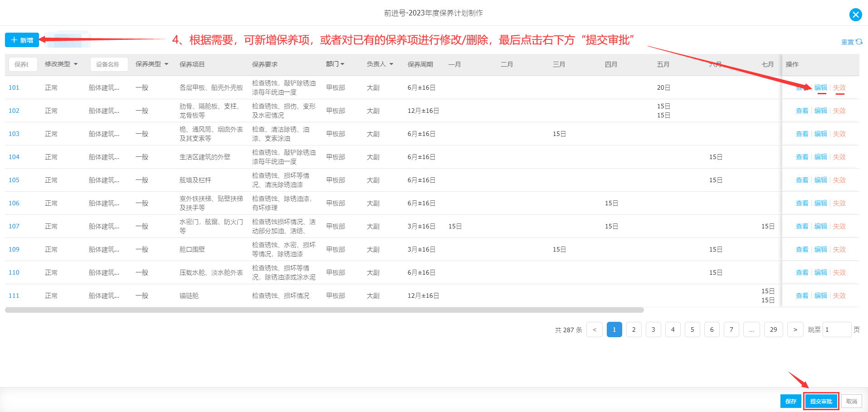This screenshot has height=412, width=868.
Task: Select page 2 in pagination
Action: tap(634, 330)
